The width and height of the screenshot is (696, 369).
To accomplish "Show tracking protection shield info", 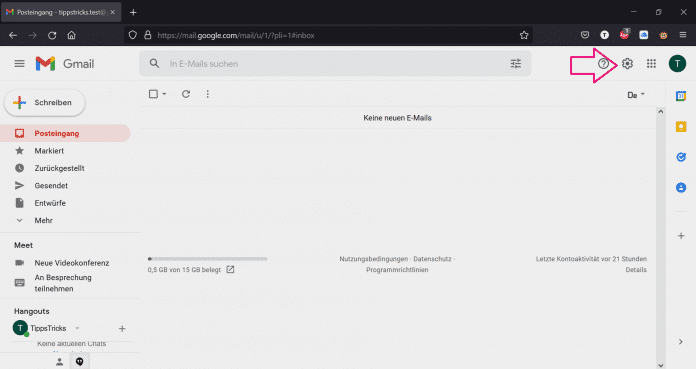I will pyautogui.click(x=132, y=35).
